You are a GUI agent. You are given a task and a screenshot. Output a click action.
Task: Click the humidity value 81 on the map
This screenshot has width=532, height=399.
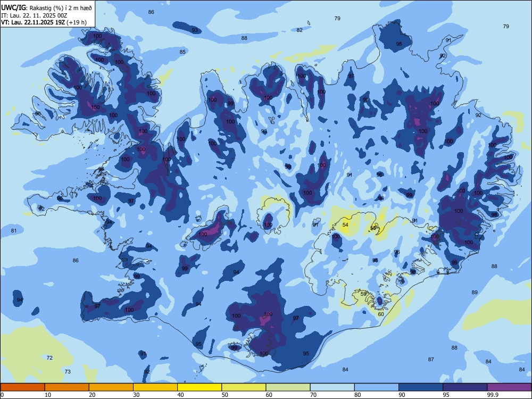click(14, 231)
